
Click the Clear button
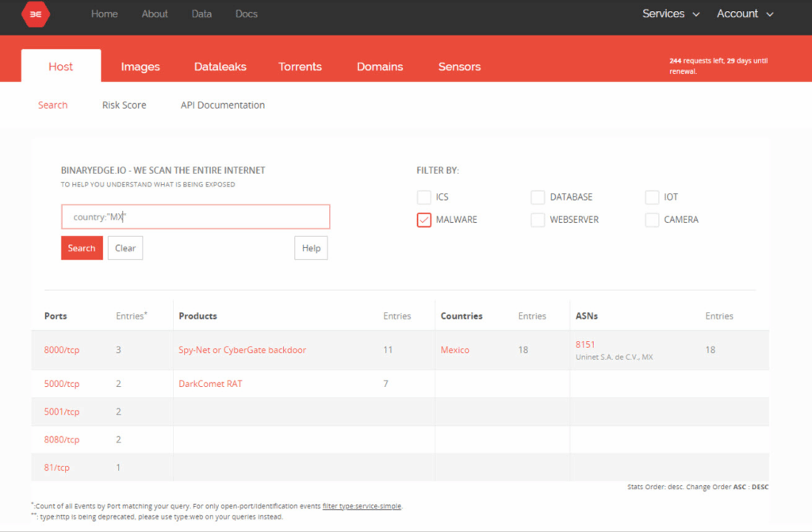pos(125,248)
